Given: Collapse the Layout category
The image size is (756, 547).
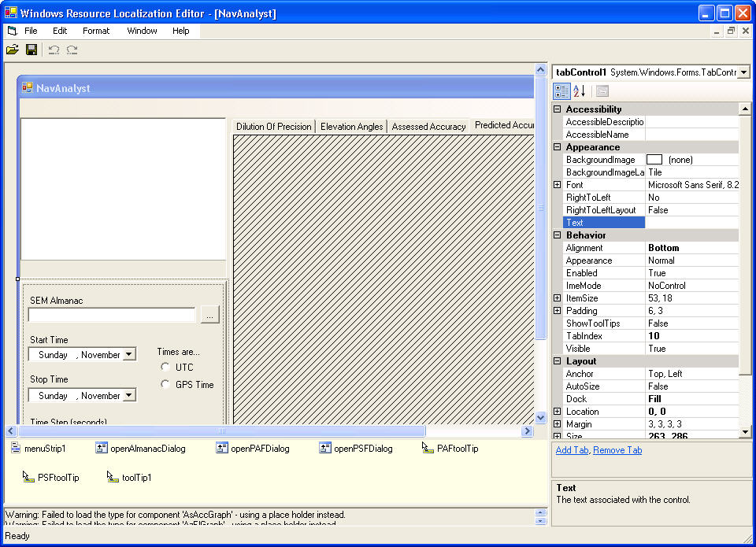Looking at the screenshot, I should point(558,361).
